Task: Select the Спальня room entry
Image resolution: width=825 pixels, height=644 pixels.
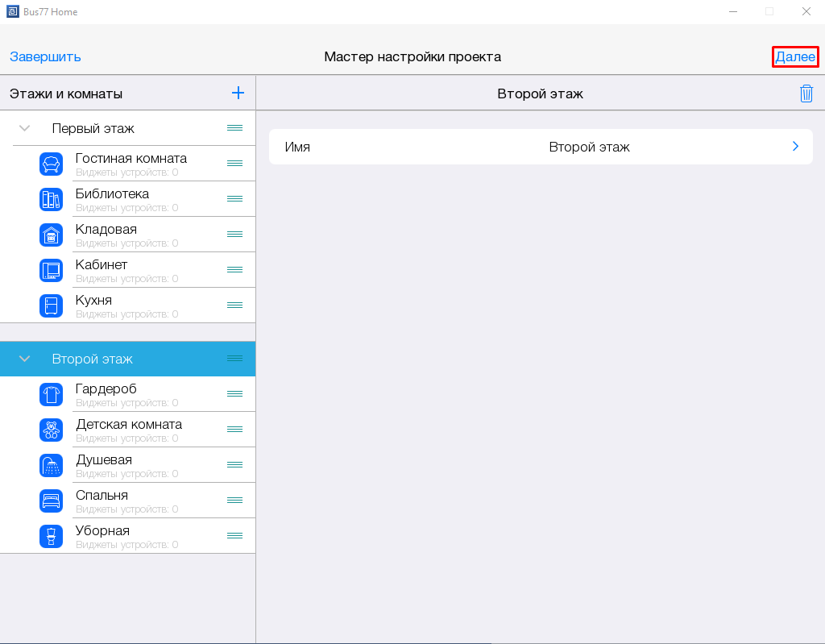Action: pyautogui.click(x=129, y=501)
